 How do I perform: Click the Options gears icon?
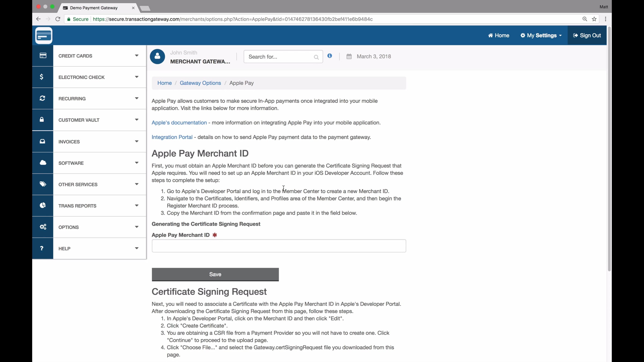(43, 227)
